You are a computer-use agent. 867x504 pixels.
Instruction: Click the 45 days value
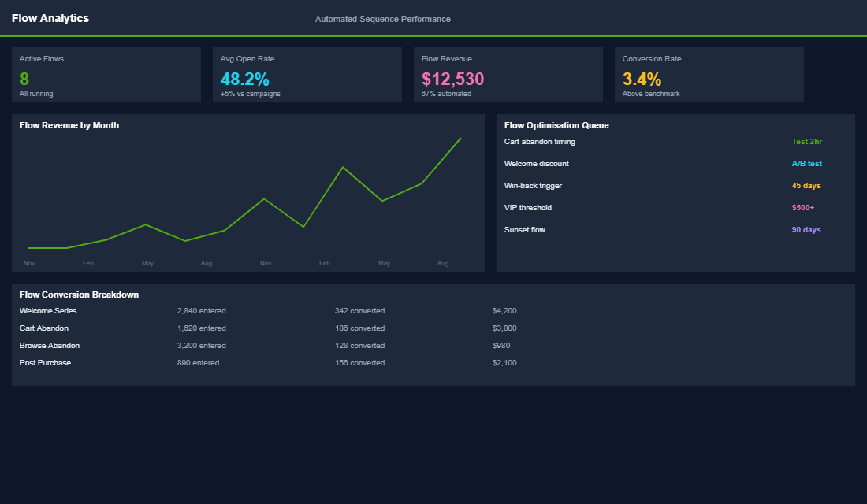pos(806,186)
